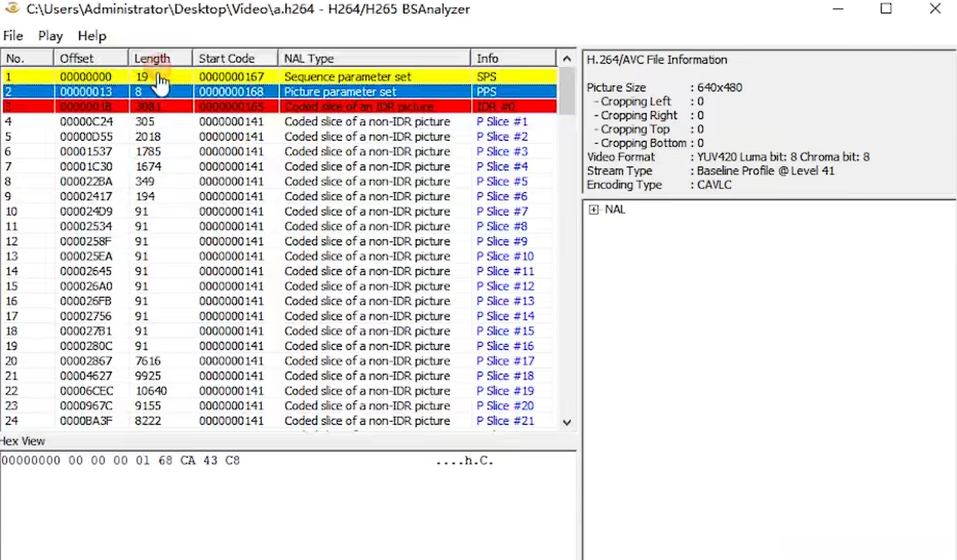Select the P Slice #5 row

coord(279,182)
